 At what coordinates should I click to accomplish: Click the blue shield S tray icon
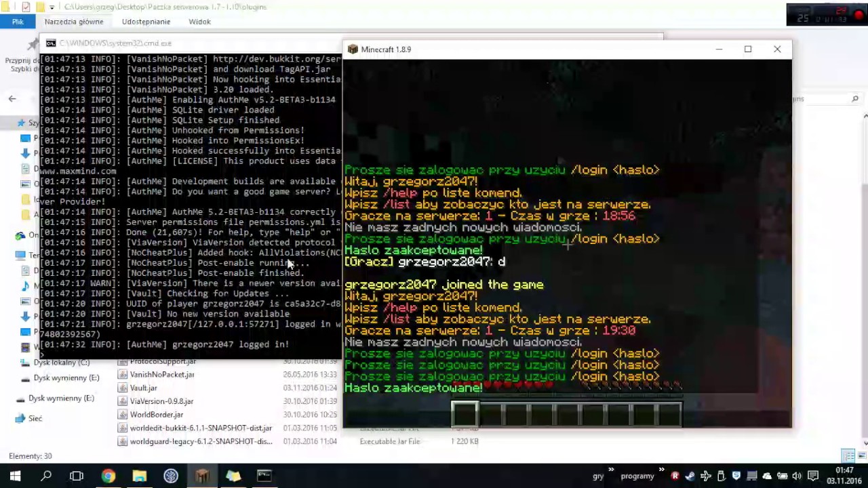(736, 476)
